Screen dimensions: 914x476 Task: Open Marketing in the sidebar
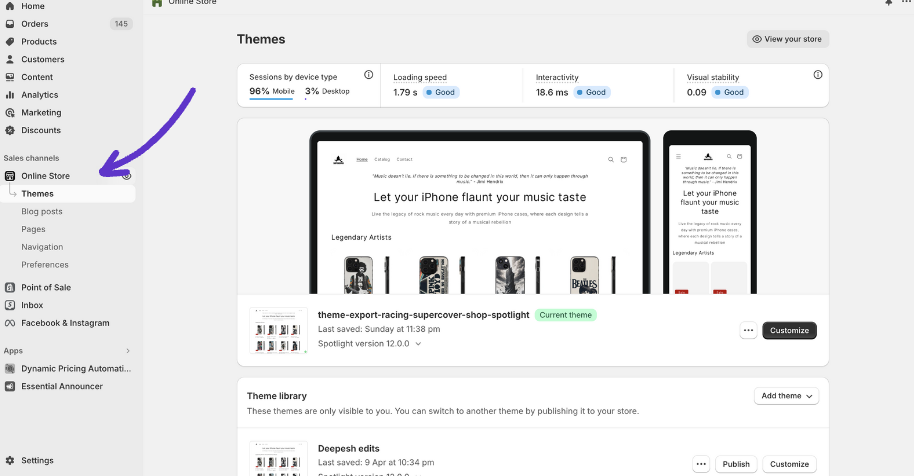point(41,112)
